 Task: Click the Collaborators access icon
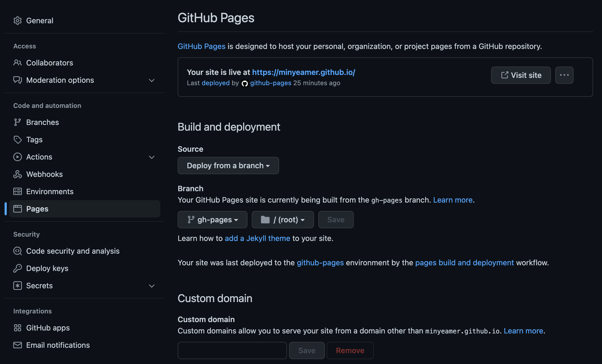[18, 62]
